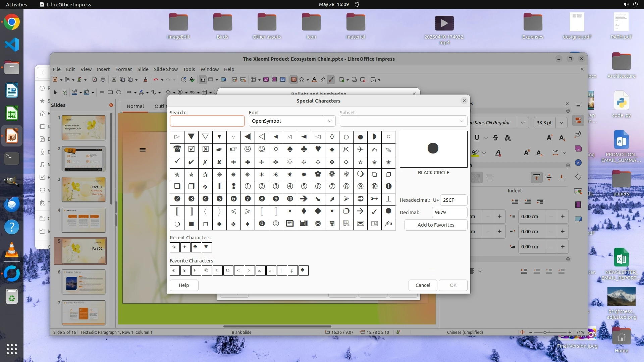Expand the Font dropdown showing OpenSymbol
644x362 pixels.
click(329, 121)
